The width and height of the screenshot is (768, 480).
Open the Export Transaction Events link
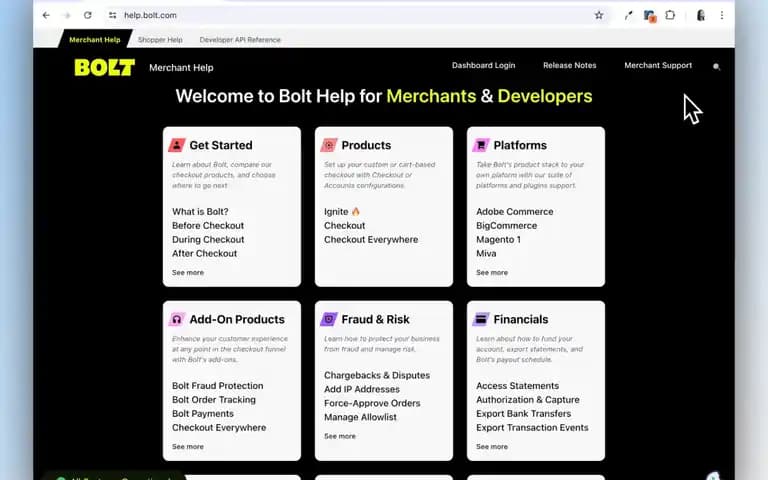tap(532, 428)
